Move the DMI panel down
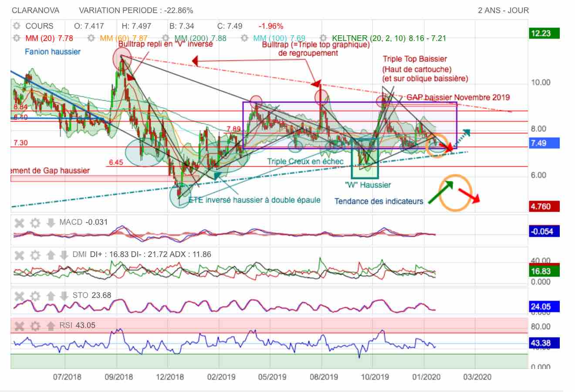The image size is (575, 392). (64, 255)
